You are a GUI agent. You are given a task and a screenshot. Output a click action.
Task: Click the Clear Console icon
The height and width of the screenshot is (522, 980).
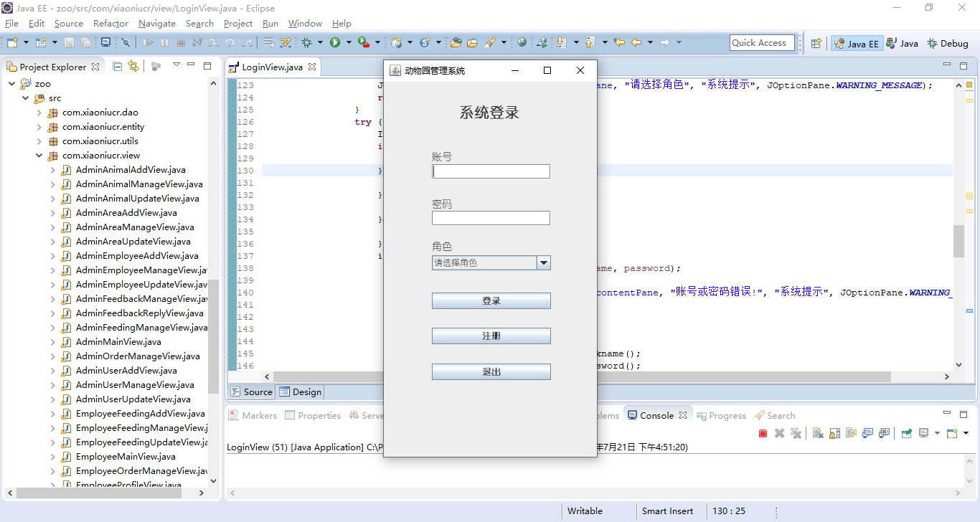(x=818, y=434)
